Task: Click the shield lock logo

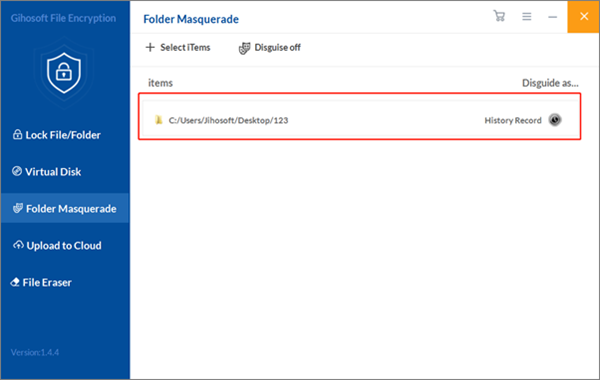Action: point(64,73)
